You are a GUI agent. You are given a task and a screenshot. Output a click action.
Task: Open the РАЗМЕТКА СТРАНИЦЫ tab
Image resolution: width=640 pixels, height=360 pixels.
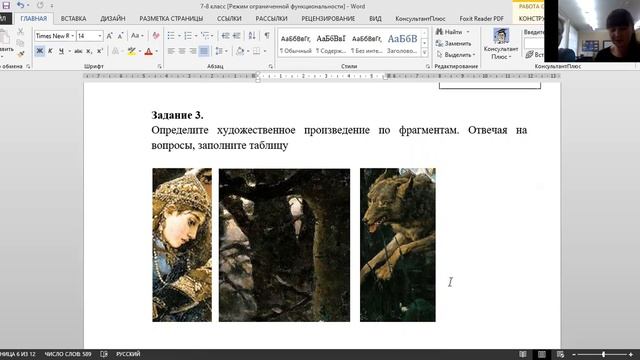coord(171,19)
